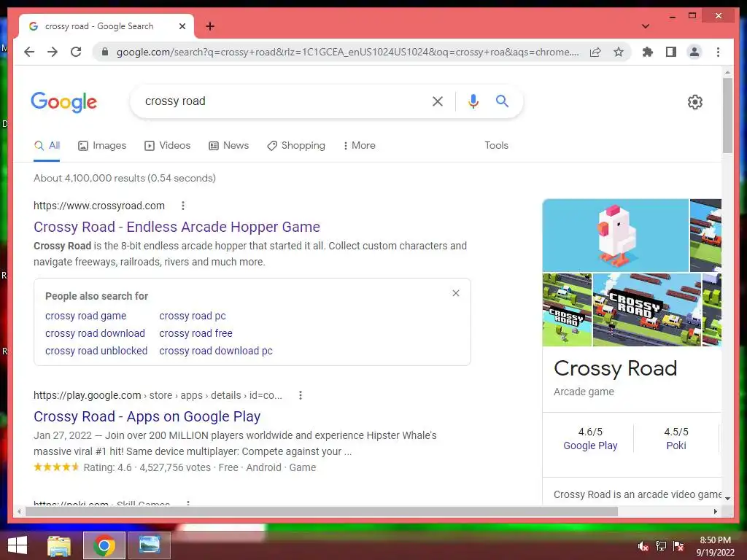Switch to Videos results
The width and height of the screenshot is (747, 560).
167,146
